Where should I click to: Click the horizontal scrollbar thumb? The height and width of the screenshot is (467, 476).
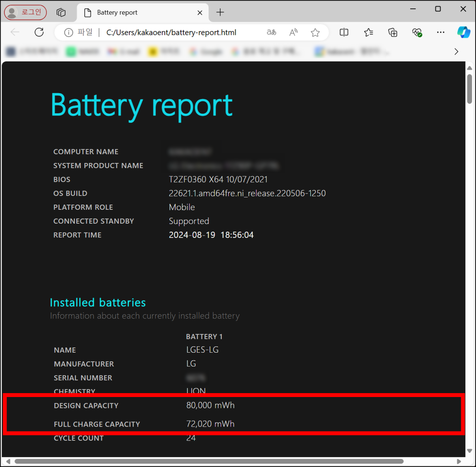(209, 461)
